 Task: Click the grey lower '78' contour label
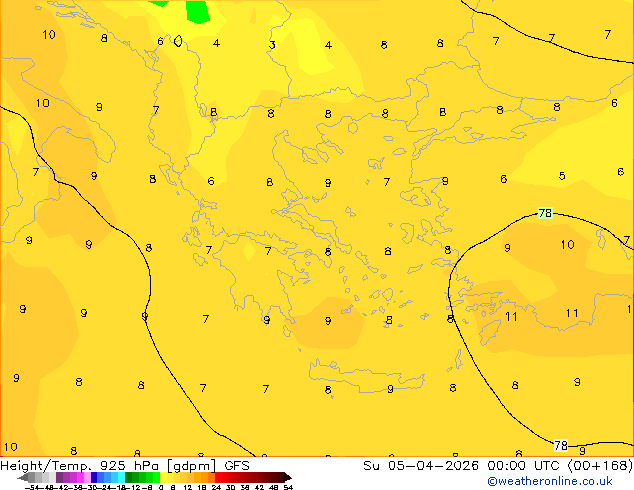[x=561, y=446]
